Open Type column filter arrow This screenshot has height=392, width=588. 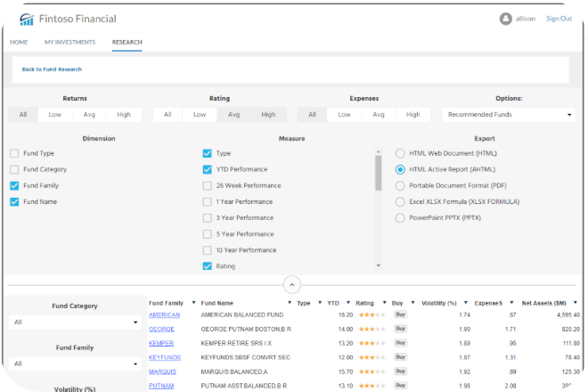320,303
